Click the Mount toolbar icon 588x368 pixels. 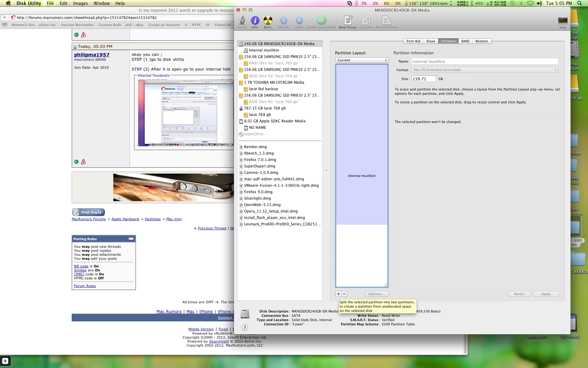pyautogui.click(x=284, y=22)
